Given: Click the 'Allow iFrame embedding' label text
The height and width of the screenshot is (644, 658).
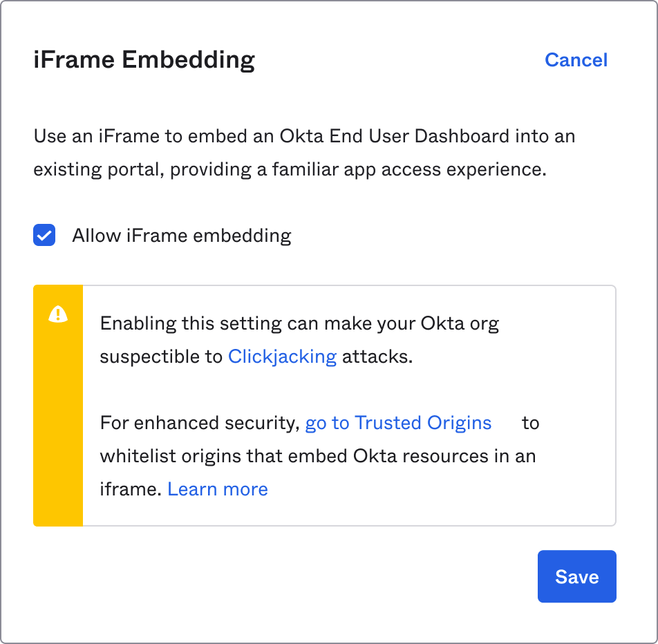Looking at the screenshot, I should pyautogui.click(x=181, y=236).
